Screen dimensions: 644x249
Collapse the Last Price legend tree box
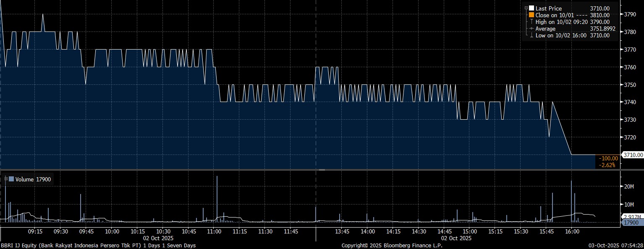pos(526,8)
